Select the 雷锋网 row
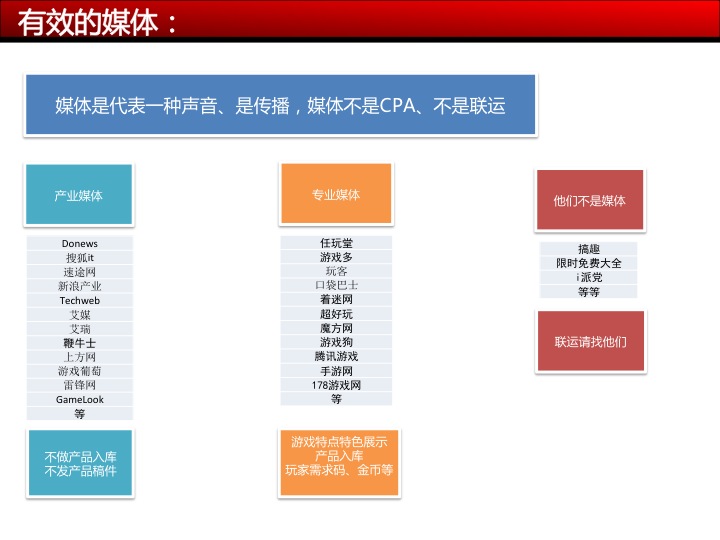Image resolution: width=720 pixels, height=540 pixels. 80,385
